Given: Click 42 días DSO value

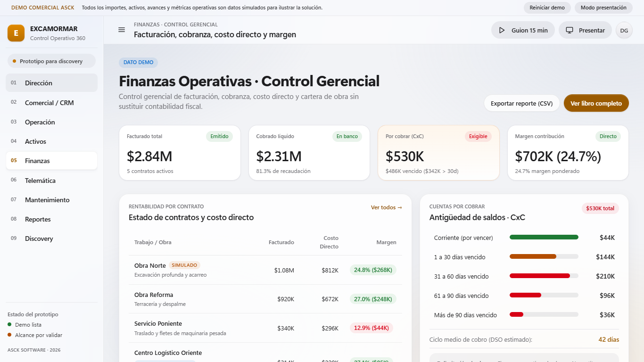Looking at the screenshot, I should [x=609, y=339].
